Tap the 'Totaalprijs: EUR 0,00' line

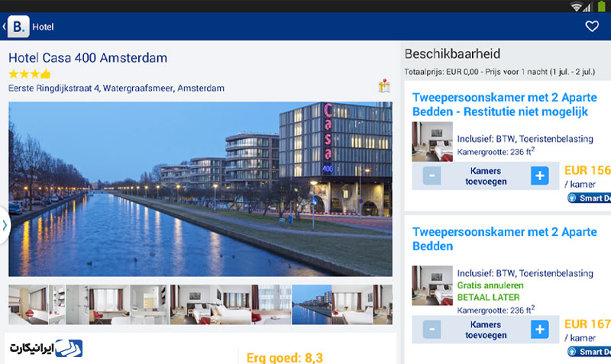[499, 72]
